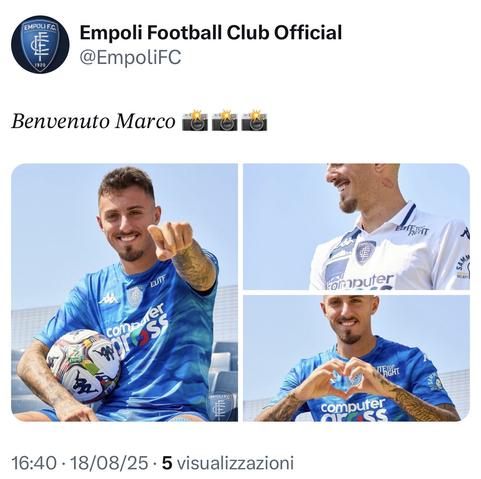
Task: Open the photo of the player pointing with the ball
Action: [124, 292]
